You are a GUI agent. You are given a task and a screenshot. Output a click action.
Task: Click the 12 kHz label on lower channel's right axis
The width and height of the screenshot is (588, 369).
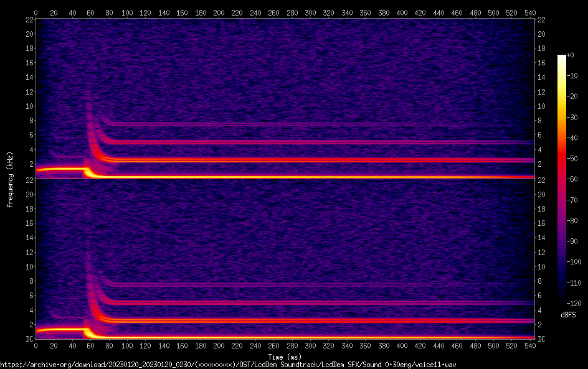pos(540,252)
